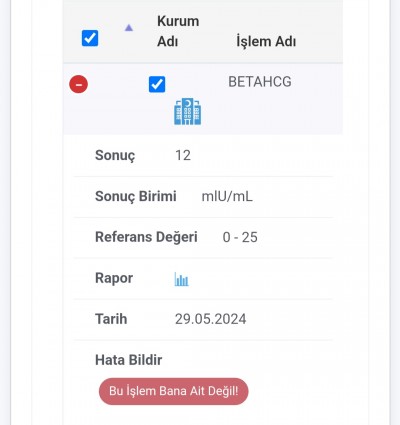Viewport: 400px width, 425px height.
Task: Click the Sonuç label
Action: [115, 155]
